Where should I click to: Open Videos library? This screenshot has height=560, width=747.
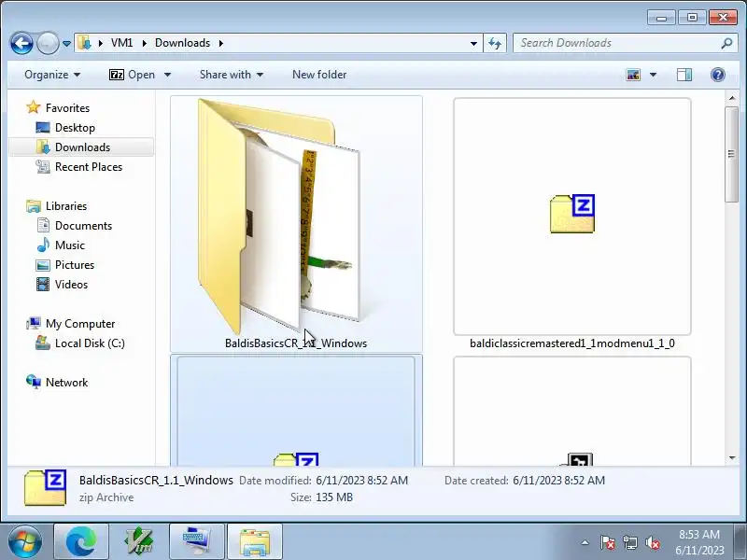point(71,284)
